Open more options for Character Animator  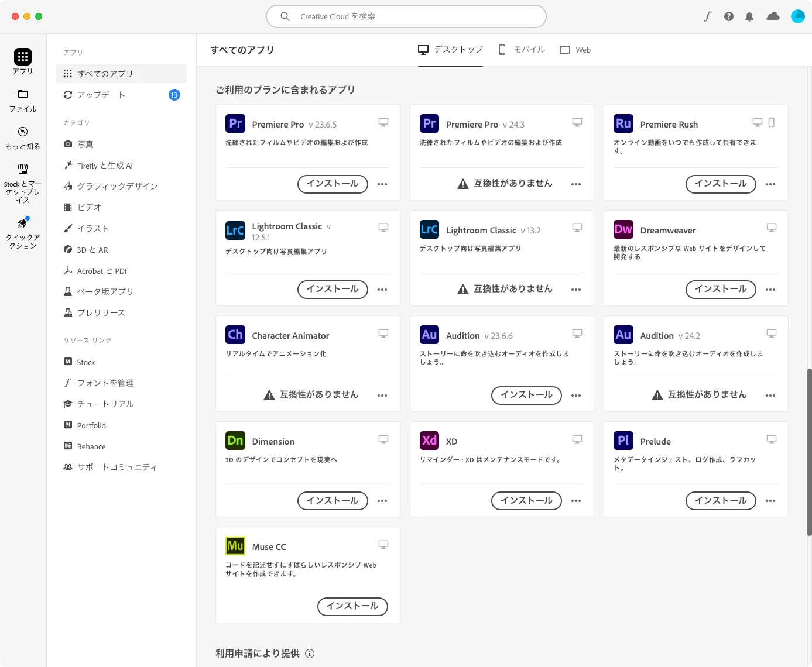click(382, 396)
